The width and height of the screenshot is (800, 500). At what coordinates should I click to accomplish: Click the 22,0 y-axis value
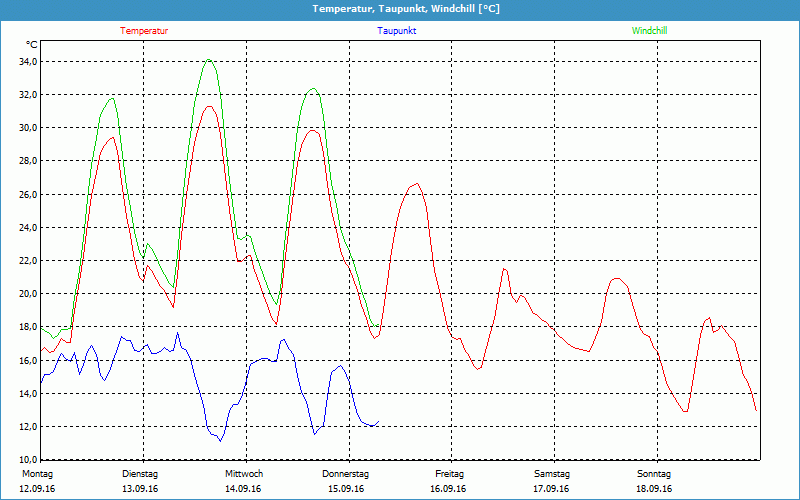click(x=28, y=261)
